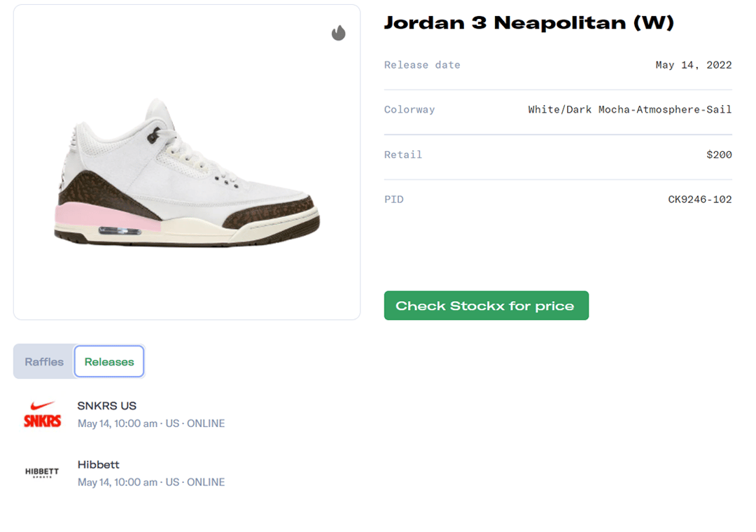This screenshot has width=756, height=532.
Task: Click the Hibbett Sports logo
Action: pos(42,472)
